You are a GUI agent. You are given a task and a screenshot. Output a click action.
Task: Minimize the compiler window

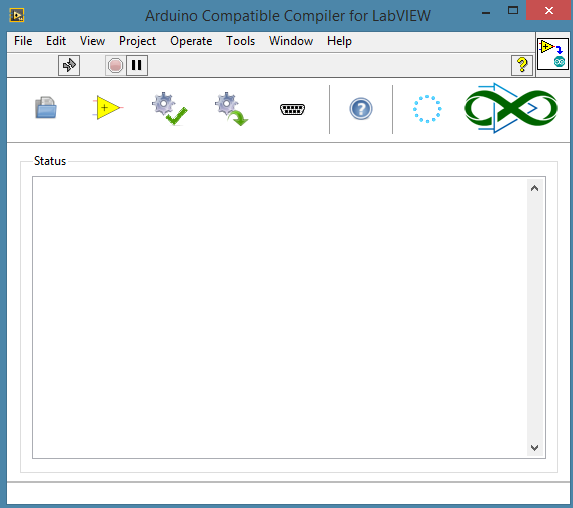point(486,13)
